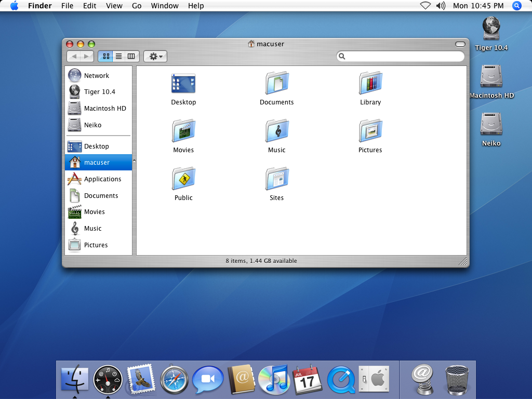Open iTunes from the Dock
532x399 pixels.
point(274,379)
